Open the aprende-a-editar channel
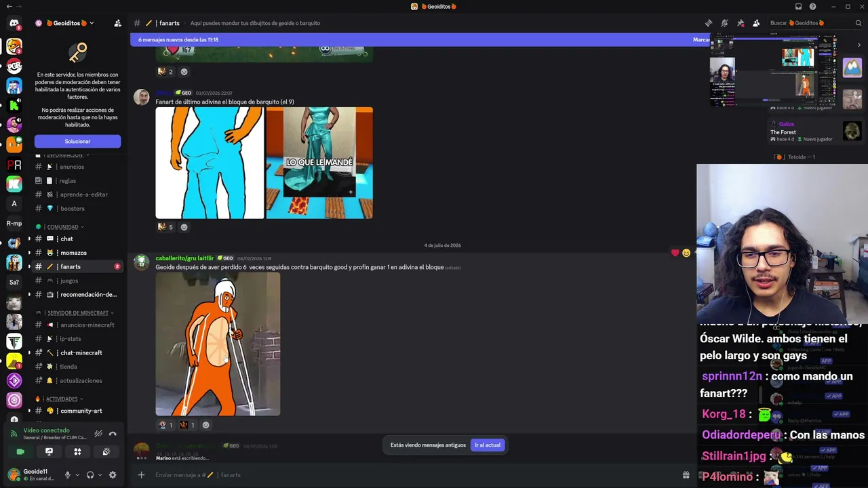This screenshot has height=488, width=868. coord(78,195)
